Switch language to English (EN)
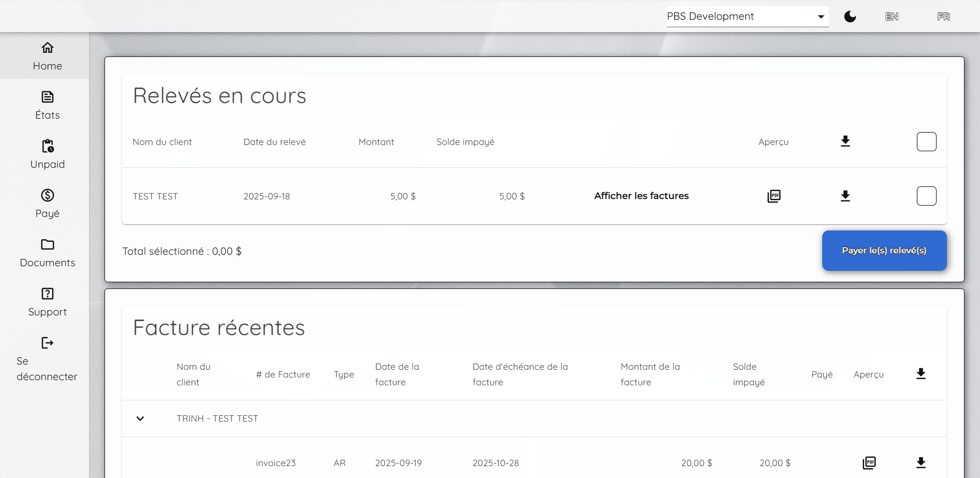Image resolution: width=980 pixels, height=478 pixels. coord(892,17)
